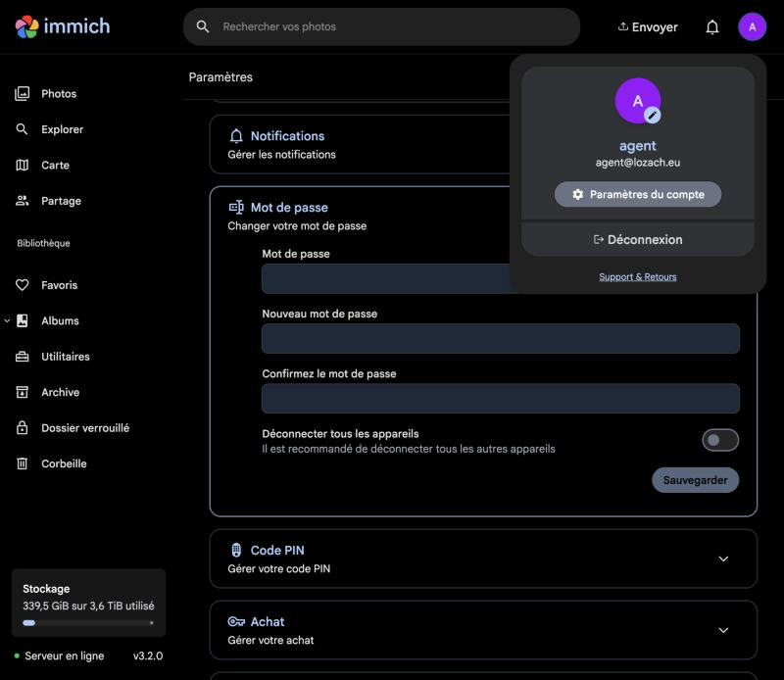Expand the Code PIN section chevron
This screenshot has width=784, height=680.
(x=723, y=559)
